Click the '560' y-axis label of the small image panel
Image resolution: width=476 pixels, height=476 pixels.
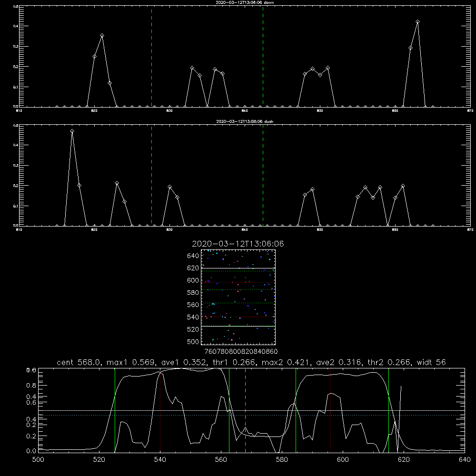coord(193,305)
